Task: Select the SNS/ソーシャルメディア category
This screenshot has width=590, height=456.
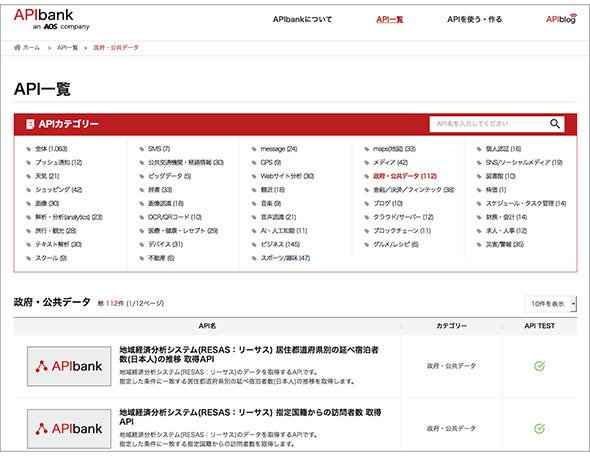Action: pyautogui.click(x=524, y=163)
